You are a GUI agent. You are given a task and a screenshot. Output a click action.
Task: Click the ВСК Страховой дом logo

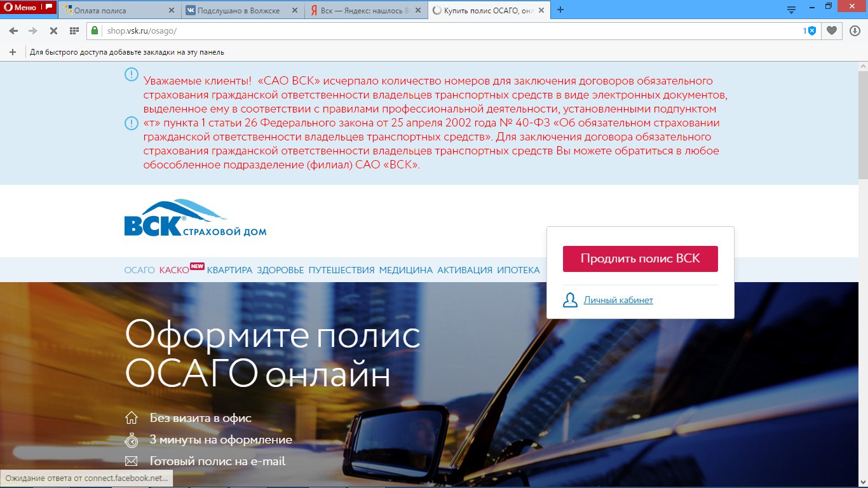tap(195, 217)
